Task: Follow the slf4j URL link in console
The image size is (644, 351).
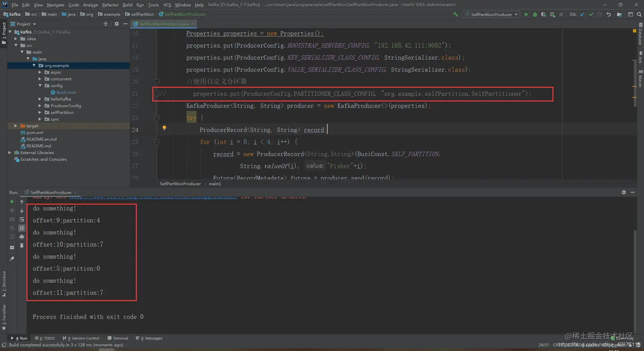Action: tap(153, 197)
